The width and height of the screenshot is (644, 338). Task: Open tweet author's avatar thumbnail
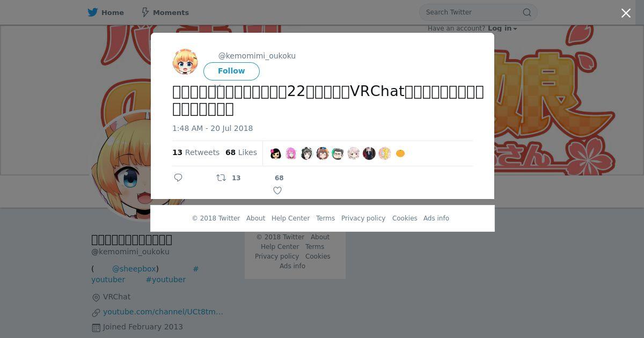(185, 62)
